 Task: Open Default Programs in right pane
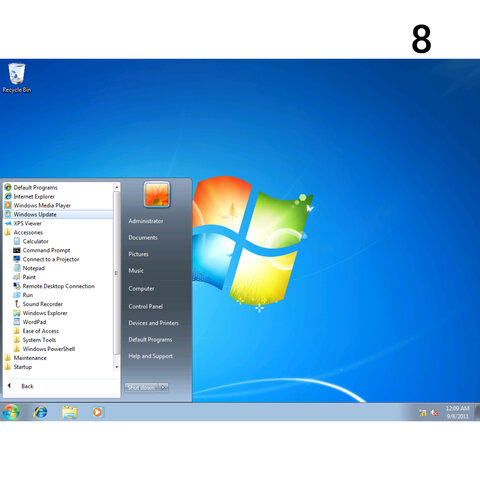click(x=150, y=340)
